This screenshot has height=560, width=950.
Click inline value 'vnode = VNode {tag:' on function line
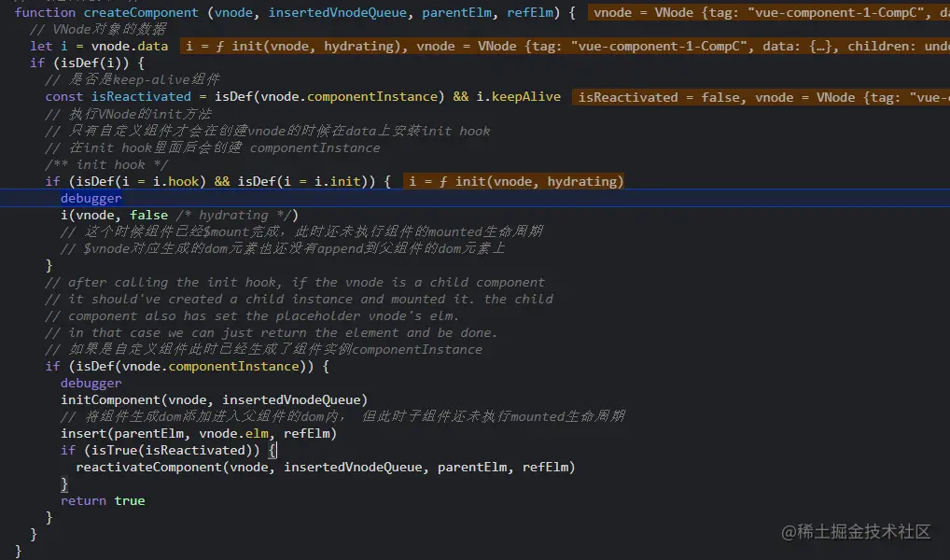pos(769,12)
